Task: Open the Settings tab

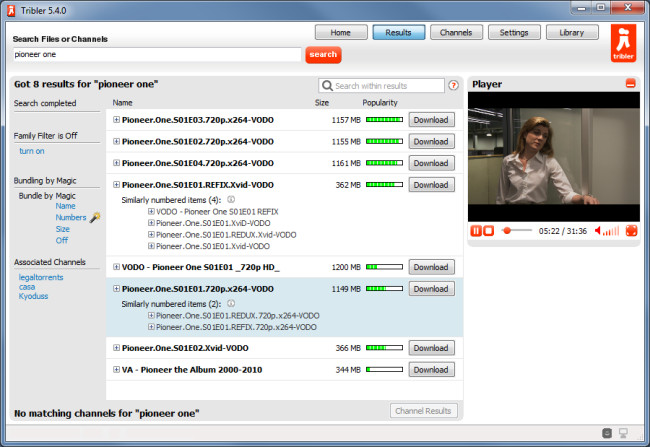Action: click(x=514, y=32)
